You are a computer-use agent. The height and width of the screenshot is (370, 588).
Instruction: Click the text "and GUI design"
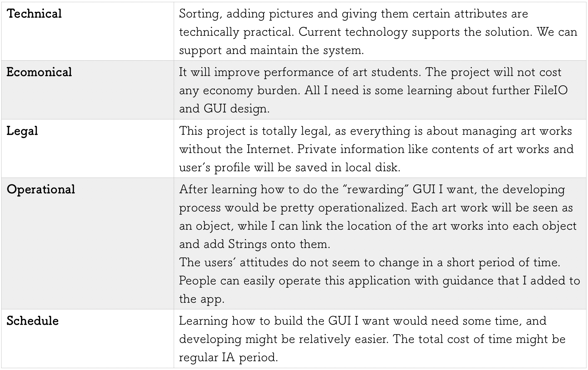(x=224, y=109)
